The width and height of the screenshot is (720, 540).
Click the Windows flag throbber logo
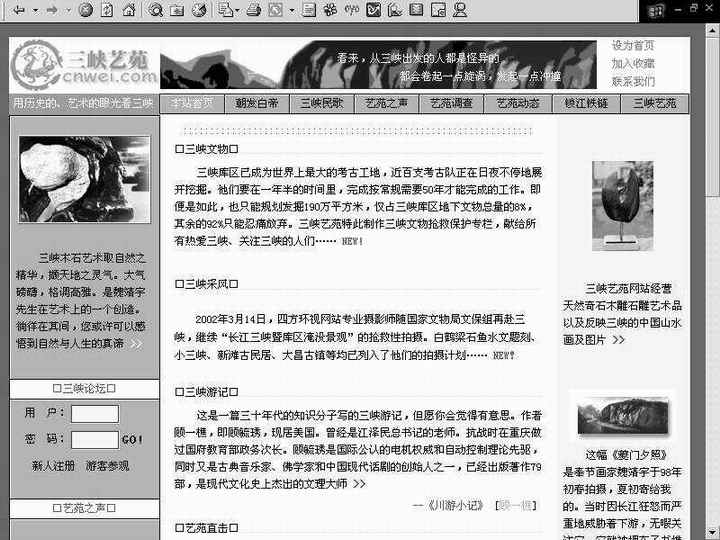click(x=656, y=11)
